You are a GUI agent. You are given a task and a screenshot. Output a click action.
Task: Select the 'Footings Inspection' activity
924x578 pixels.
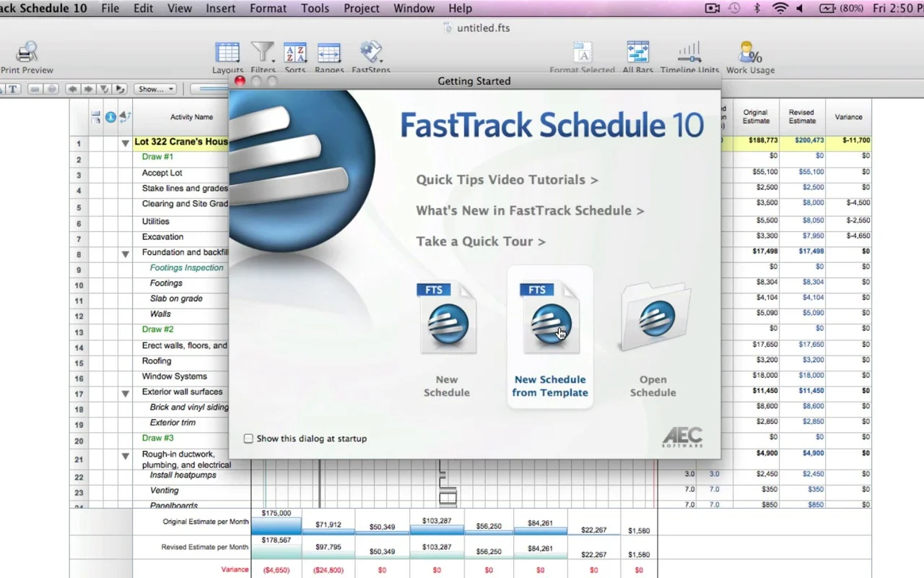click(187, 268)
